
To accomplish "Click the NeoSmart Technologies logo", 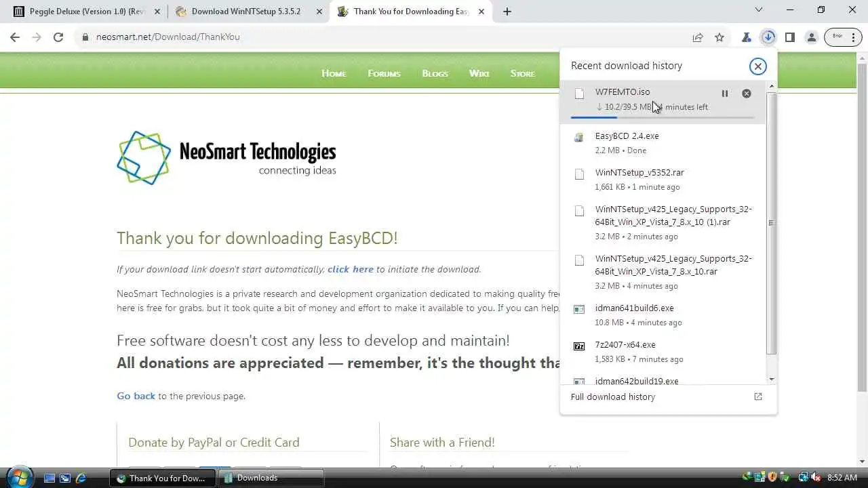I will [x=226, y=158].
